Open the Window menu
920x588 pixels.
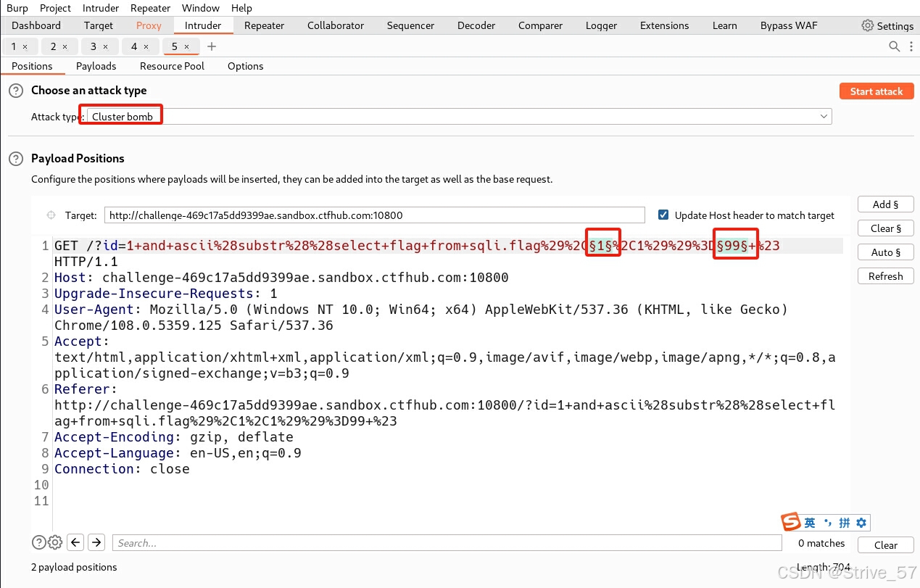[201, 8]
